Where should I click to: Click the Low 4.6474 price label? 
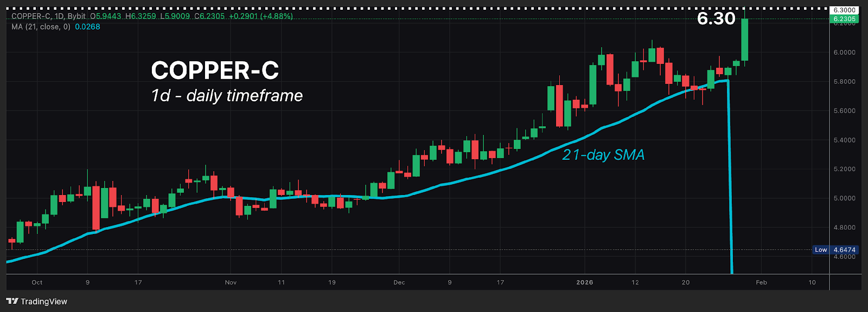(835, 250)
